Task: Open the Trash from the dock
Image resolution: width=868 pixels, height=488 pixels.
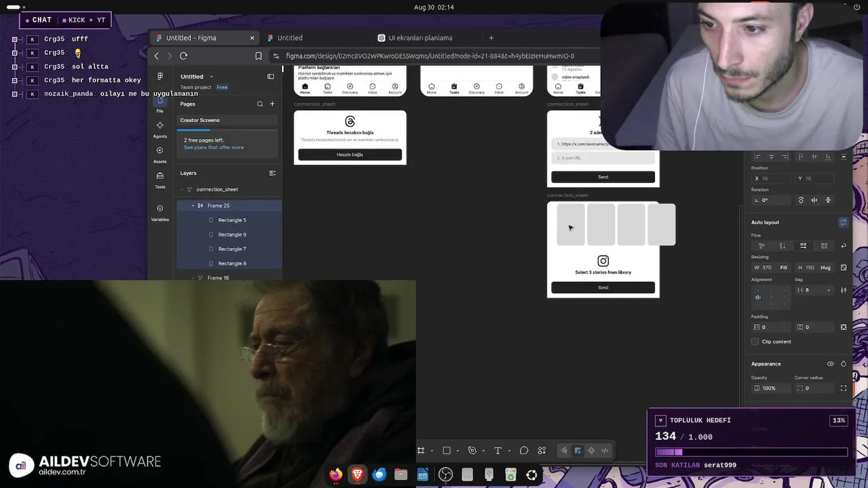Action: tap(511, 474)
